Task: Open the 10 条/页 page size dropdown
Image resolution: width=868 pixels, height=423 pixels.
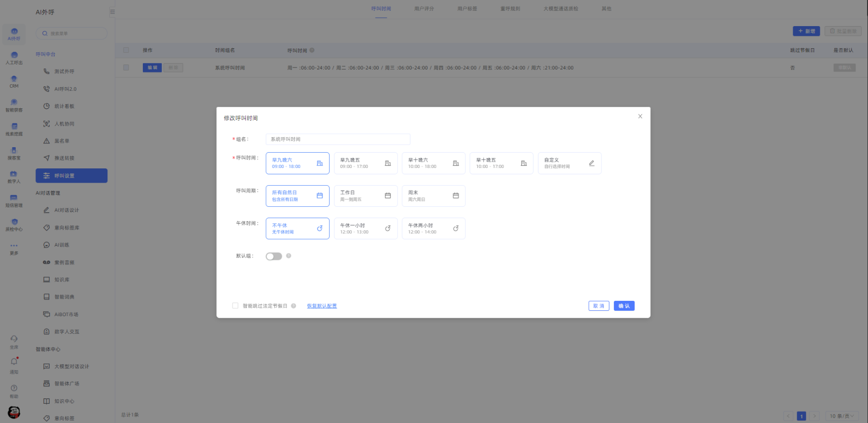Action: (x=841, y=416)
